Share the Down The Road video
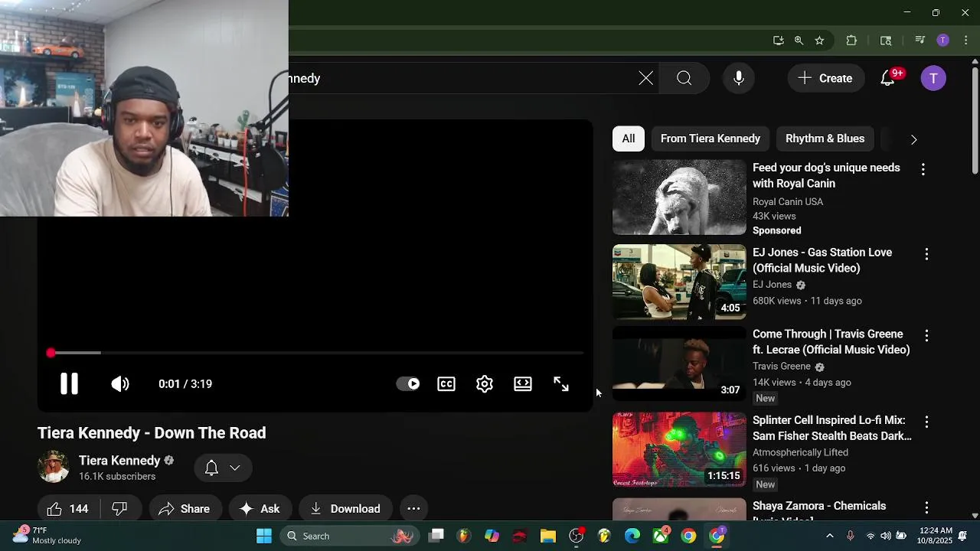 [185, 509]
